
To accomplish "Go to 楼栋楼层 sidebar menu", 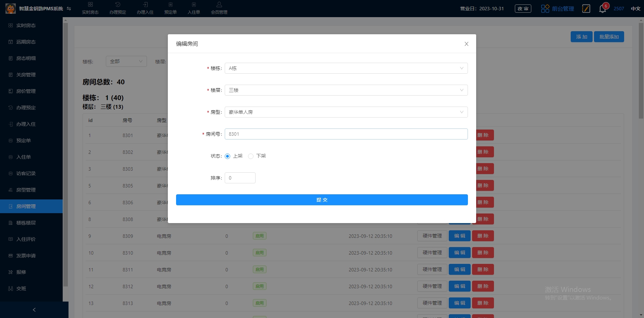I will coord(26,223).
